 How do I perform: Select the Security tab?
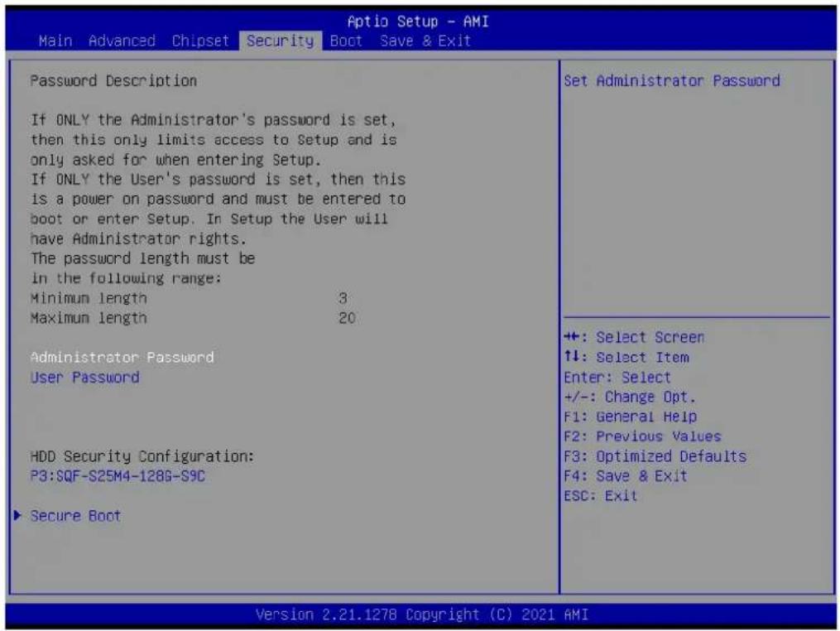click(281, 41)
